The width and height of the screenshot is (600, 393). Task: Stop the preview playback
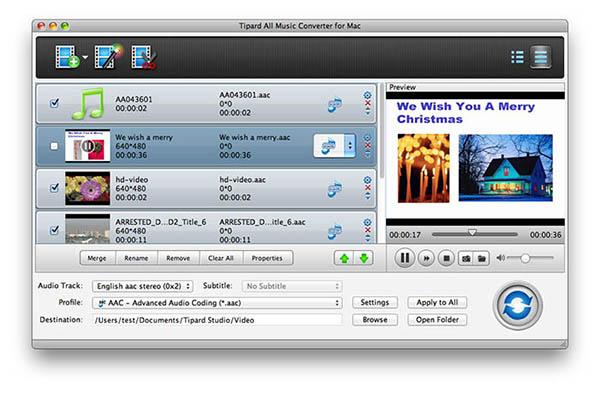pos(446,259)
